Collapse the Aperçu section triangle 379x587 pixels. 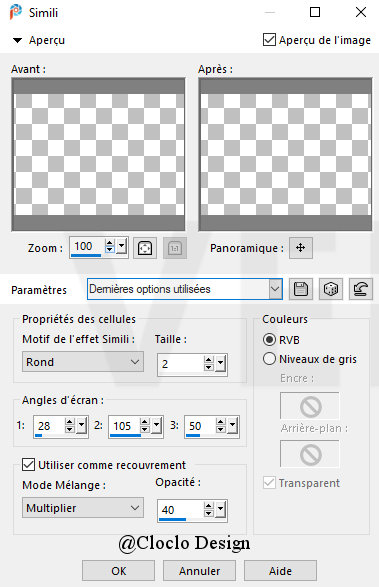tap(17, 40)
